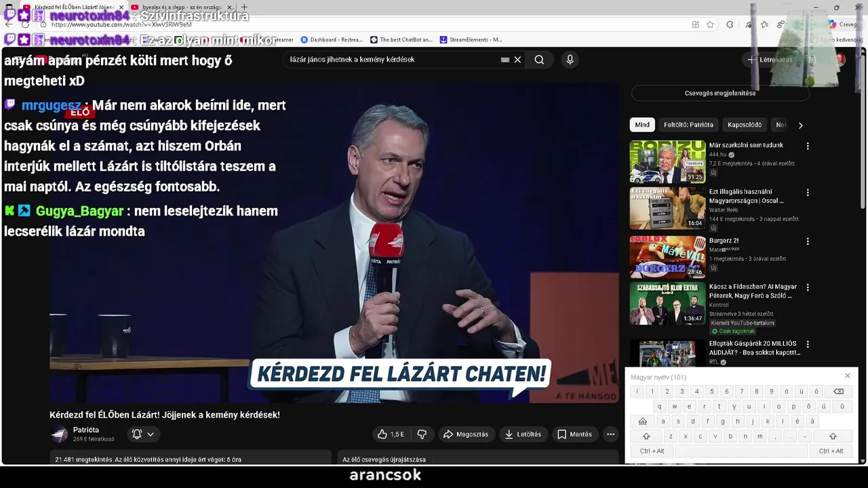Click the Szabadsajtó Klub Extra thumbnail
Viewport: 868px width, 488px height.
point(668,304)
